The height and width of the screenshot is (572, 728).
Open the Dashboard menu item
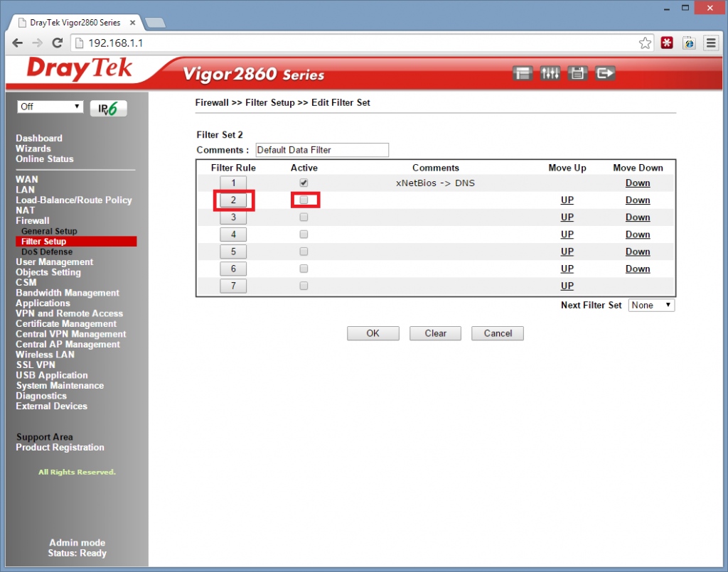pyautogui.click(x=39, y=139)
